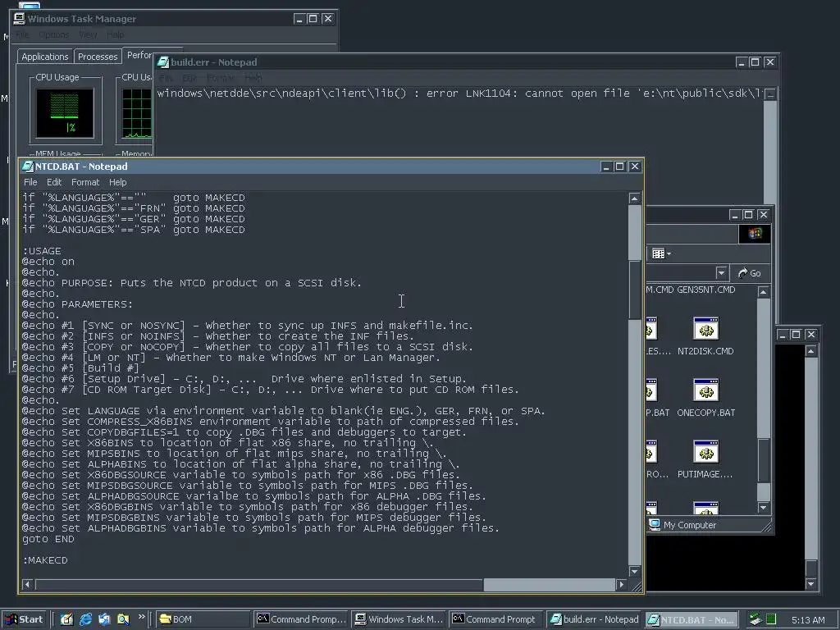
Task: Click the network tray icon
Action: point(756,619)
